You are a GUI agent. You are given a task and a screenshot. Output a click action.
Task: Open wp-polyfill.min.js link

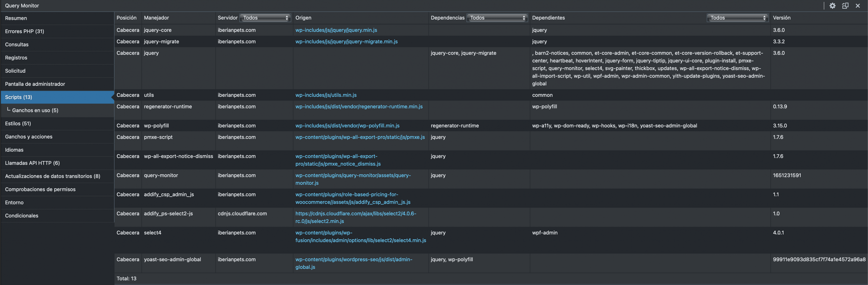pos(347,126)
